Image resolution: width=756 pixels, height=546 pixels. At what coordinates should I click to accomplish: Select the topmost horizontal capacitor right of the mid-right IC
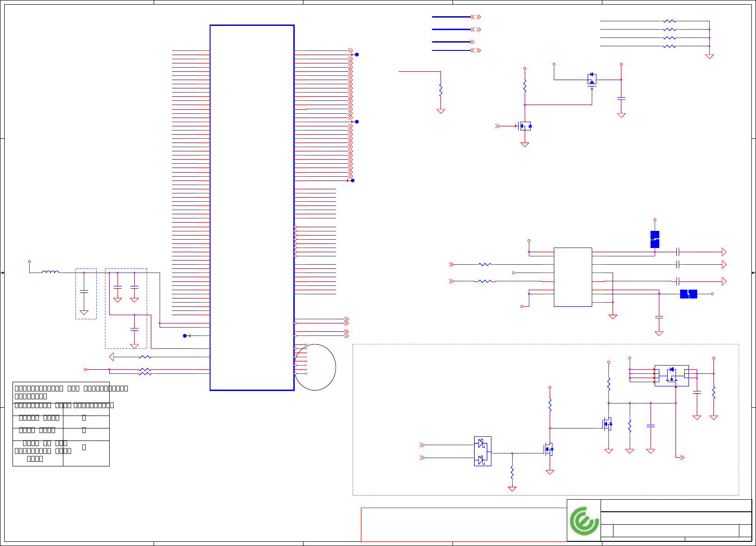677,252
